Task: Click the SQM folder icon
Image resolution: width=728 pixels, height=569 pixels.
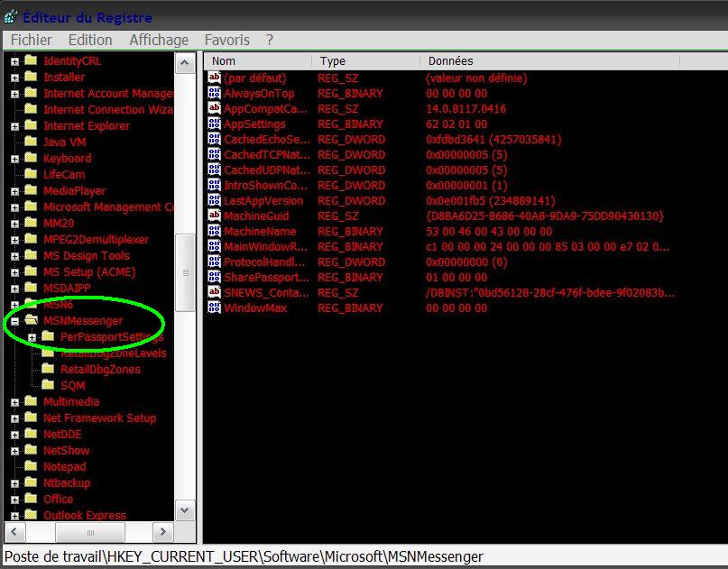Action: point(49,386)
